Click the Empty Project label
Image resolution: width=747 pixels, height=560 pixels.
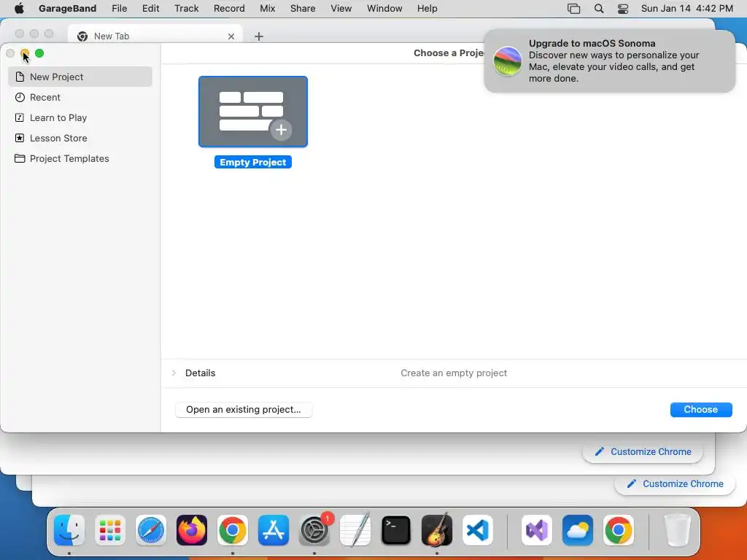(253, 163)
